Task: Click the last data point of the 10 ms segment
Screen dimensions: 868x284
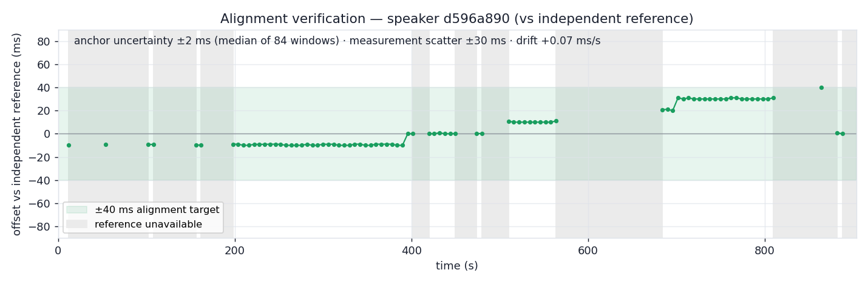Action: [x=556, y=121]
